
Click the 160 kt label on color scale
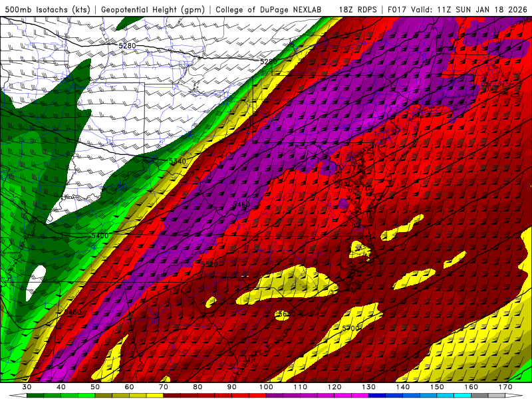[471, 387]
